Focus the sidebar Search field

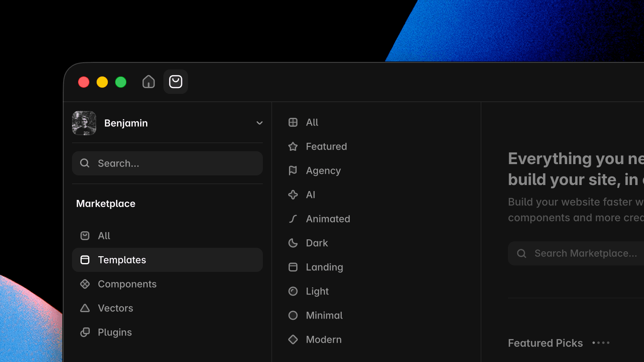(167, 163)
